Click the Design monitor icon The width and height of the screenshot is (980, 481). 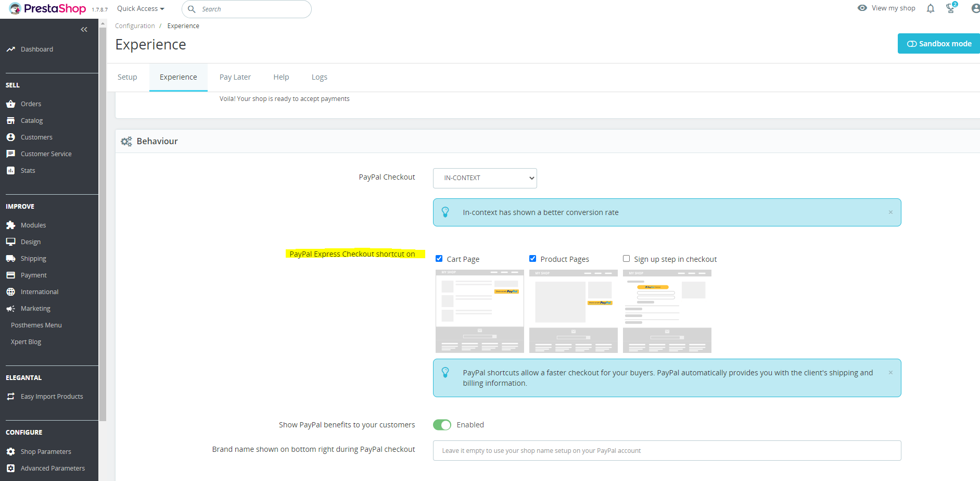(x=10, y=242)
